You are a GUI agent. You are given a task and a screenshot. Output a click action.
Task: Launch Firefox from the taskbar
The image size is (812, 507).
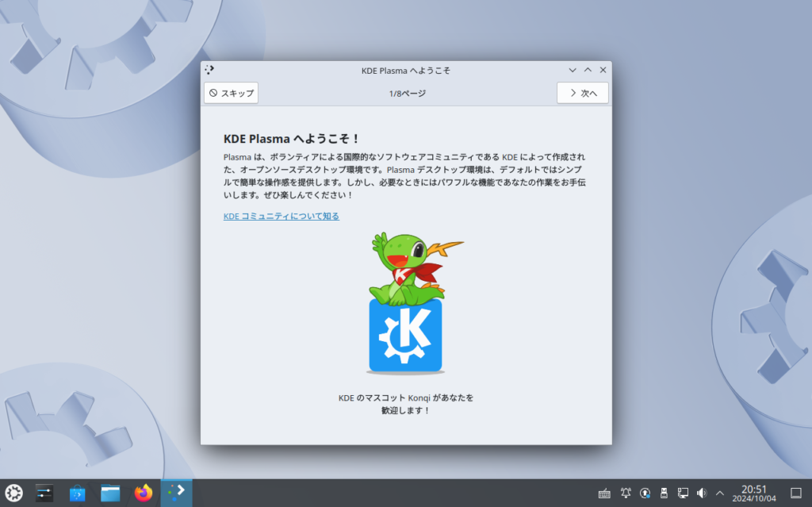pyautogui.click(x=143, y=493)
